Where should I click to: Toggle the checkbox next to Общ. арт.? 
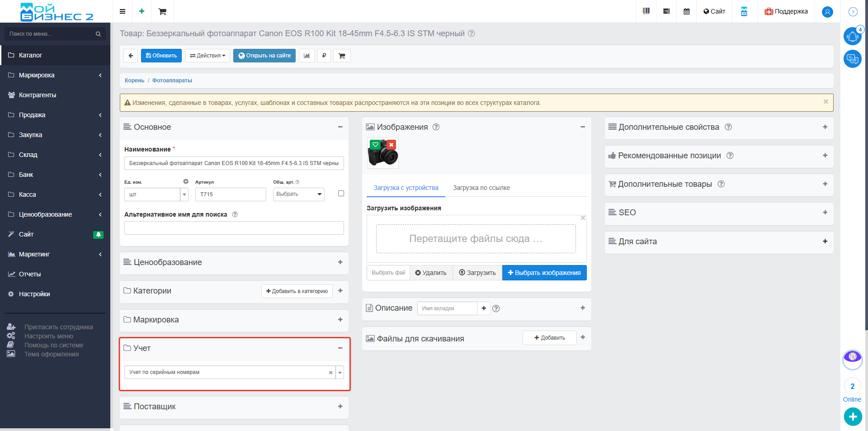[x=341, y=194]
